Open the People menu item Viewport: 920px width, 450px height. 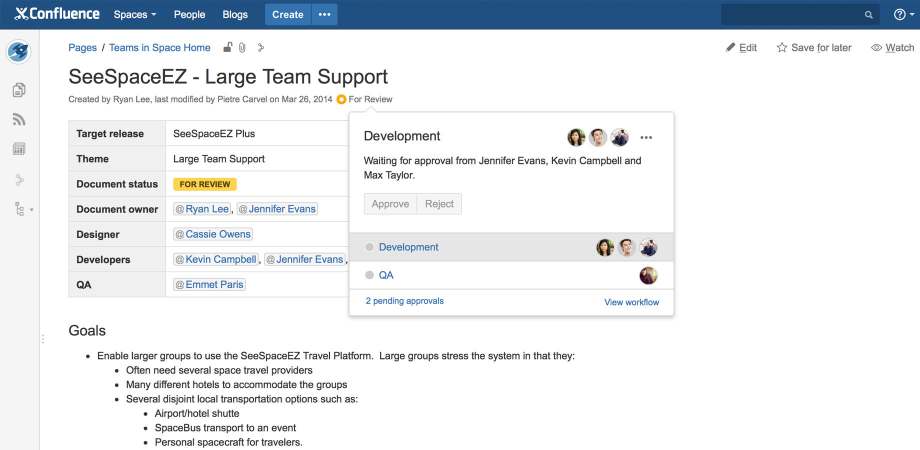(189, 15)
